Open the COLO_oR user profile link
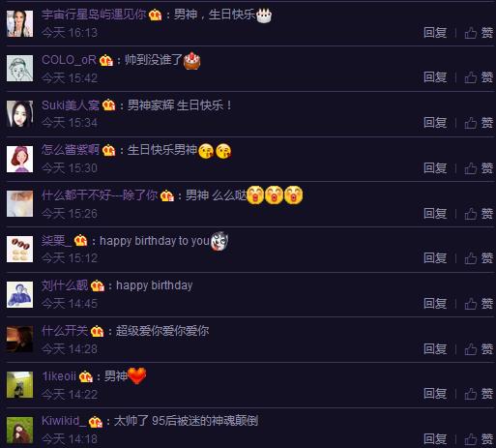This screenshot has height=448, width=496. click(x=69, y=60)
